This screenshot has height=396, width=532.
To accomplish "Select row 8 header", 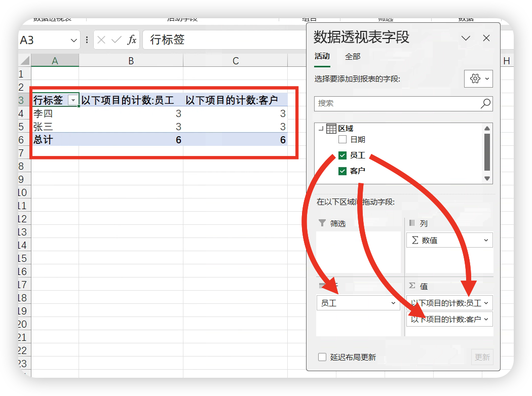I will [24, 166].
